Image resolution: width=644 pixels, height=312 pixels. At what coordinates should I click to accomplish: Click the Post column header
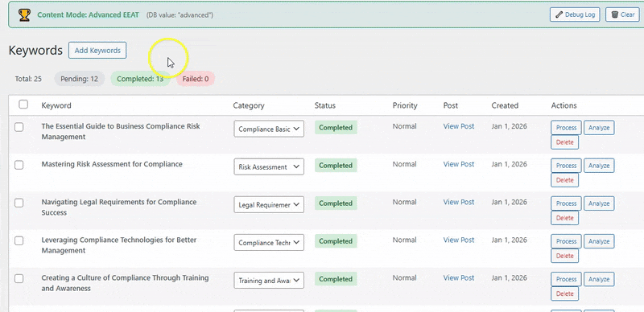coord(451,105)
